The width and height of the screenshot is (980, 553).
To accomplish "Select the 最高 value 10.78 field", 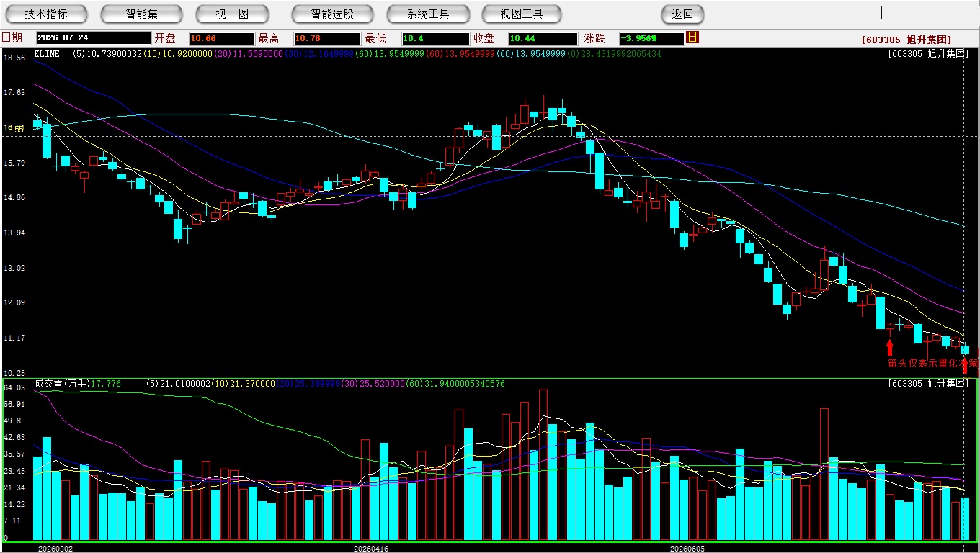I will click(326, 38).
